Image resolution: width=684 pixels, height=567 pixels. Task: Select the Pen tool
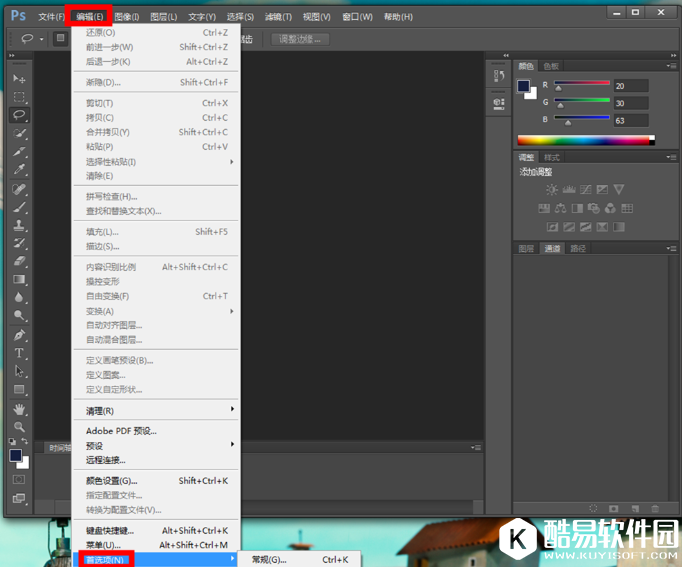(x=19, y=335)
